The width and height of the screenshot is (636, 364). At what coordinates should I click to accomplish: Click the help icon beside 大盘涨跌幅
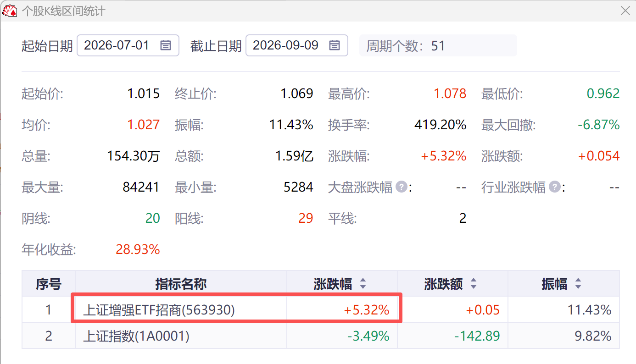[x=402, y=187]
